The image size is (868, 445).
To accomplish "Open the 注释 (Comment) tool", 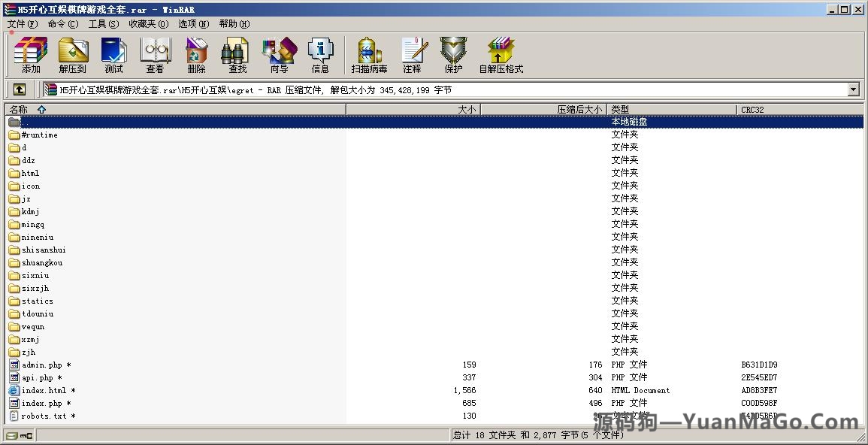I will click(414, 54).
